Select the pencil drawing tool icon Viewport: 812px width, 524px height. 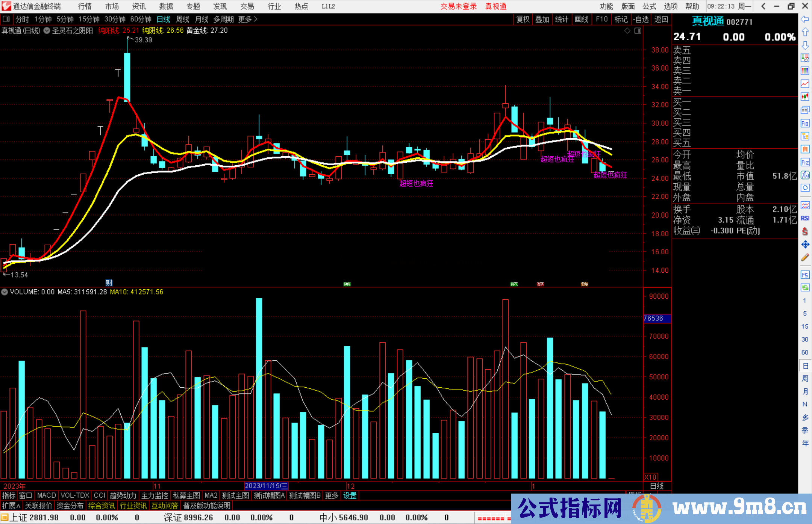(x=805, y=257)
